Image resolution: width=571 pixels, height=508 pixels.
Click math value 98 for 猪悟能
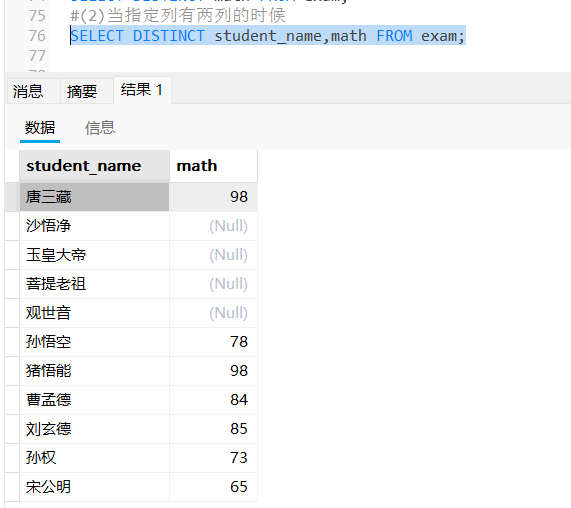tap(213, 371)
